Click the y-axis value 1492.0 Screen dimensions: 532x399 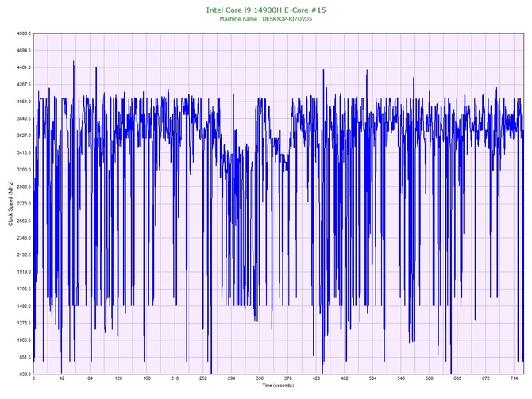click(x=24, y=306)
